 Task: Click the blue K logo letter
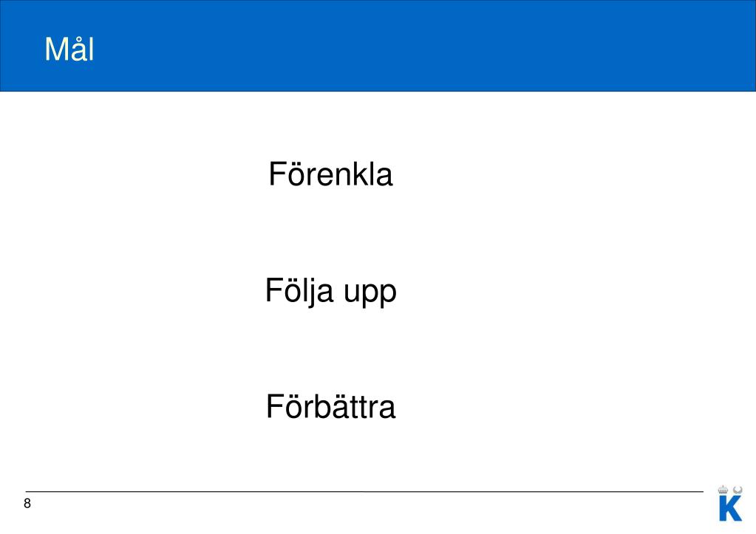click(730, 508)
